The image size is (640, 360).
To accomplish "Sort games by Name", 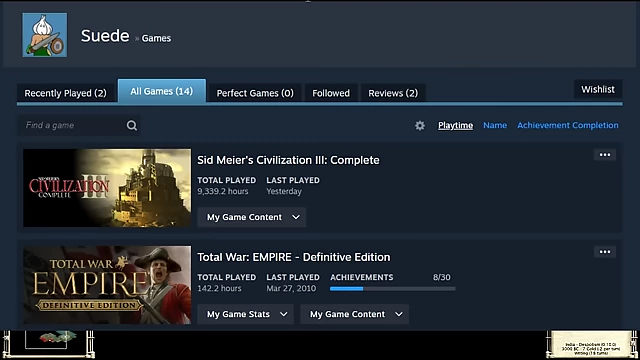I will [495, 125].
